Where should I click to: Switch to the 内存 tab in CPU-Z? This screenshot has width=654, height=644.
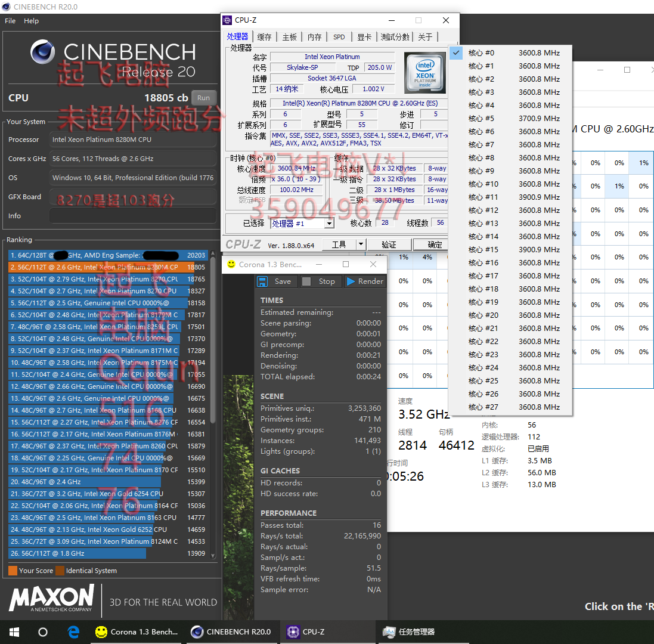coord(315,37)
